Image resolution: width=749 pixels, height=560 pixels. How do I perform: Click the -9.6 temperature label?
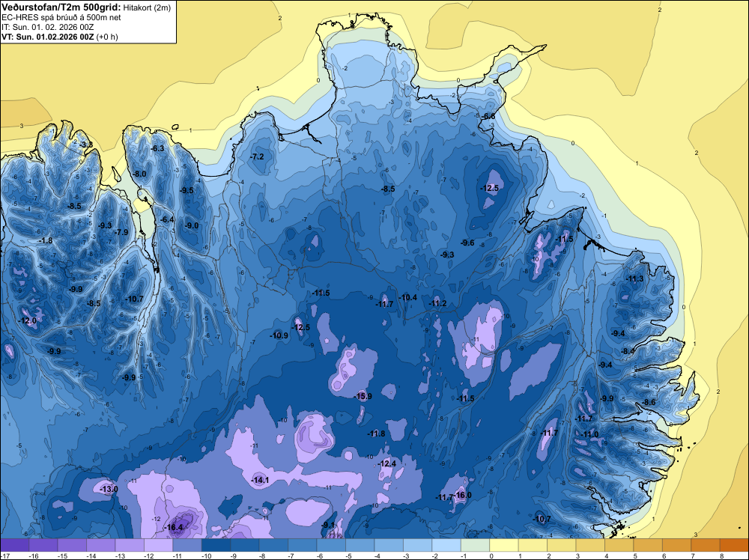pyautogui.click(x=467, y=243)
